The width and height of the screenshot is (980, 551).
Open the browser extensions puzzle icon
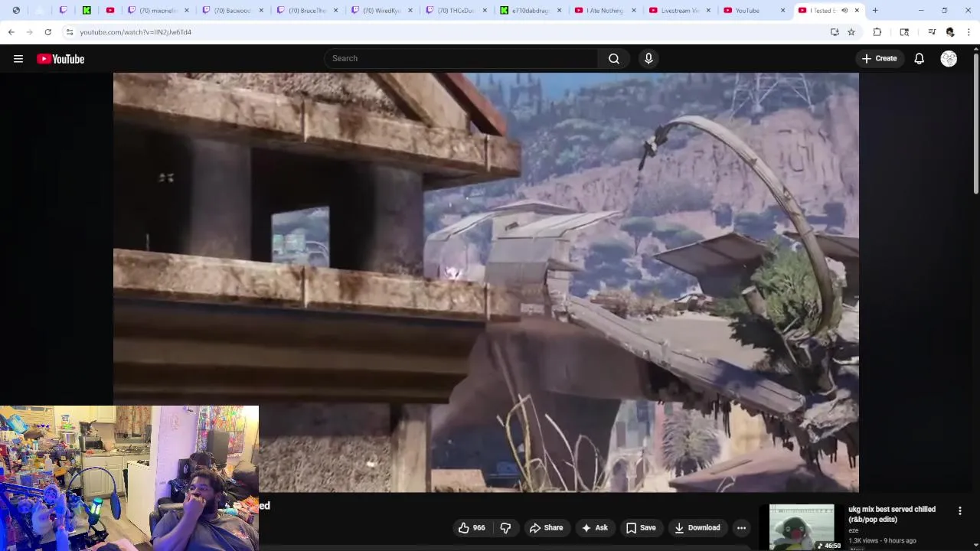click(x=877, y=32)
